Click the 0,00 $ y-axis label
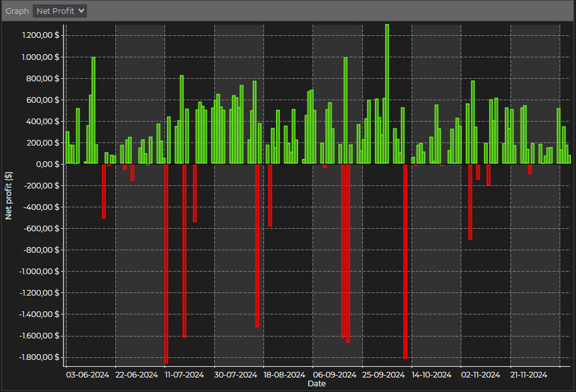 (49, 164)
